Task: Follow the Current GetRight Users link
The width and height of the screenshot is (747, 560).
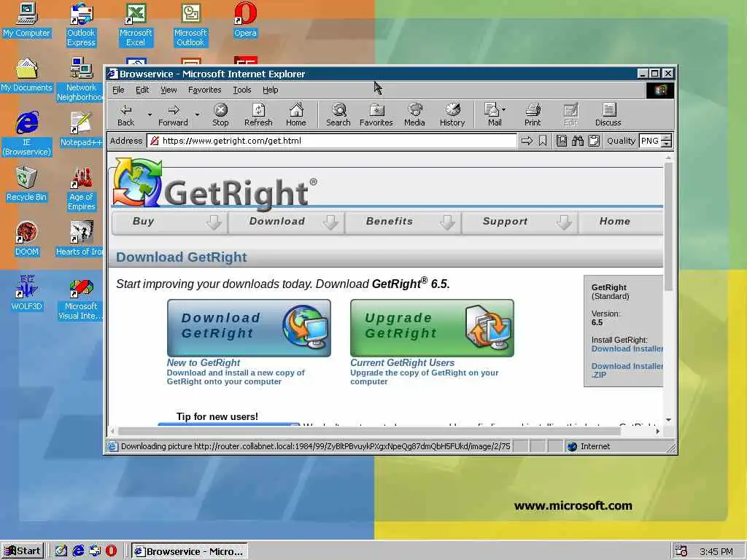Action: [402, 363]
